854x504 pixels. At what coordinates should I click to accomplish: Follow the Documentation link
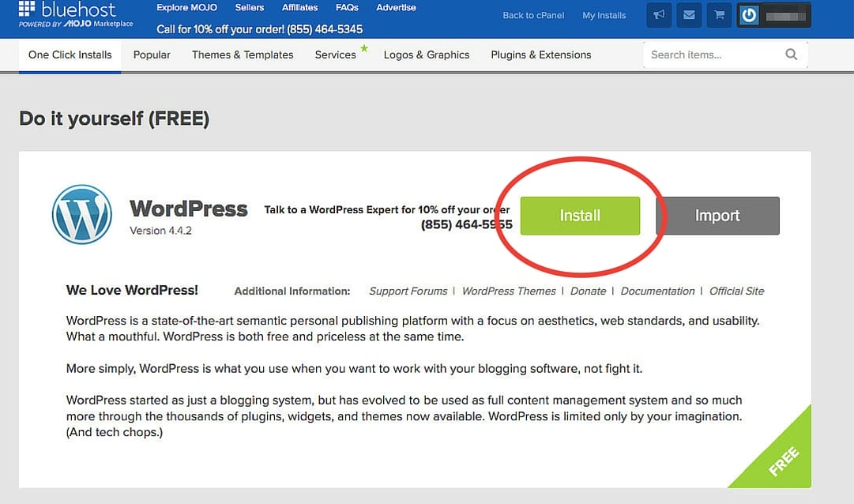point(657,291)
